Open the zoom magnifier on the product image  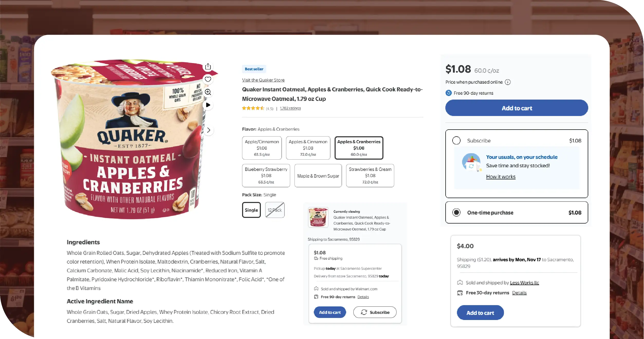(208, 92)
